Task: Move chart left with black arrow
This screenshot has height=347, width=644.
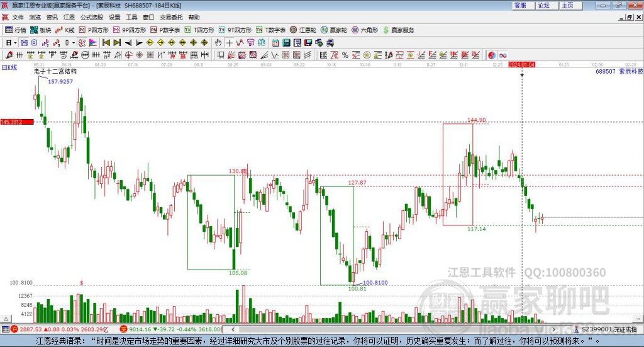Action: point(128,42)
